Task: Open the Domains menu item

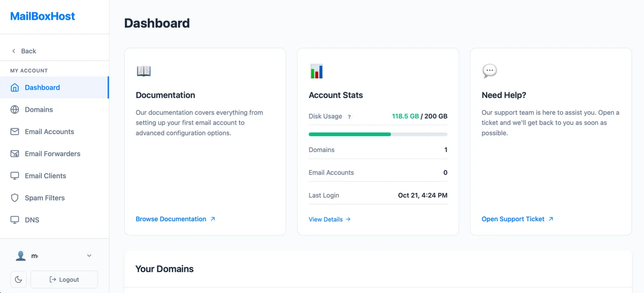Action: coord(54,110)
